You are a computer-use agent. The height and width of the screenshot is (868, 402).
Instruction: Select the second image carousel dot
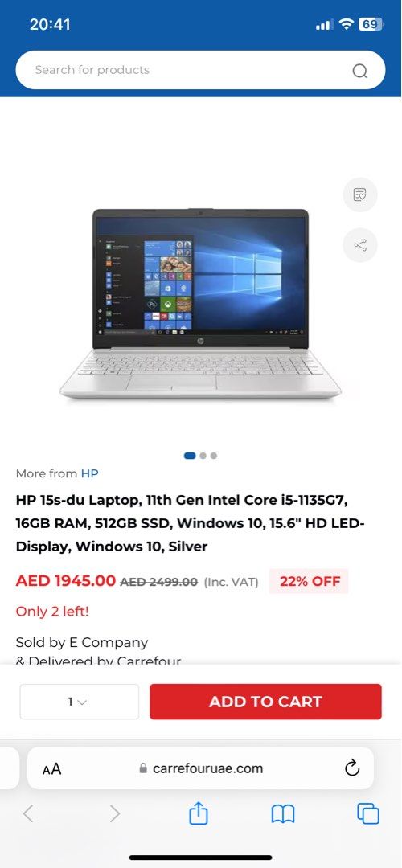point(203,456)
